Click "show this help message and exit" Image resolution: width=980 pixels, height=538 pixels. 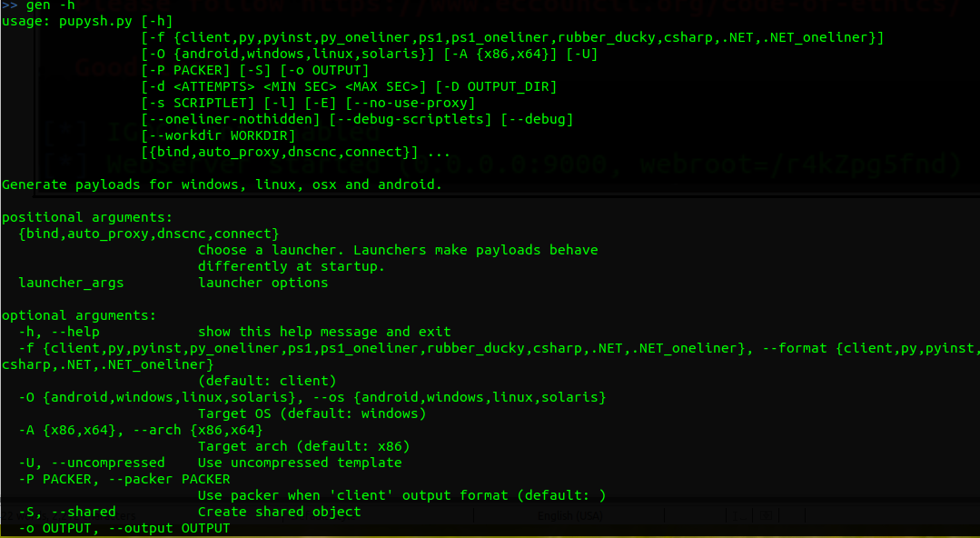[x=324, y=332]
